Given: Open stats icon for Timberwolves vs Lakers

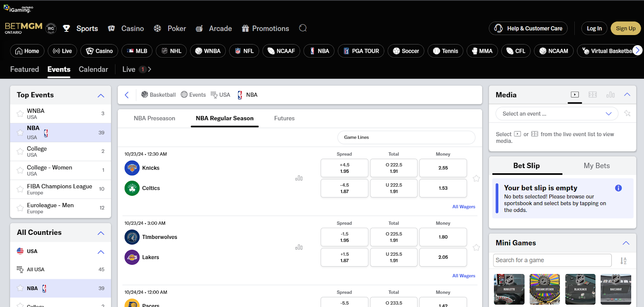Looking at the screenshot, I should pyautogui.click(x=299, y=247).
